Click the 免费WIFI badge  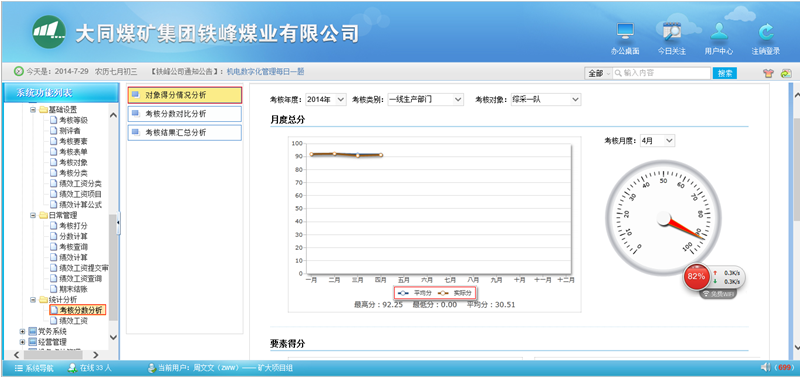[717, 294]
